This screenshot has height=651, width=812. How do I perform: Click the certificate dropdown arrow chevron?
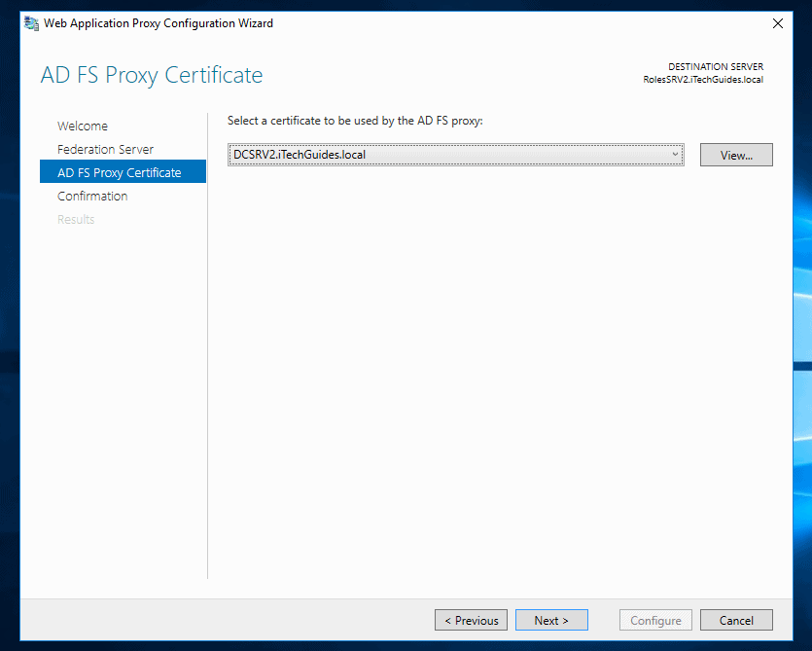tap(675, 154)
